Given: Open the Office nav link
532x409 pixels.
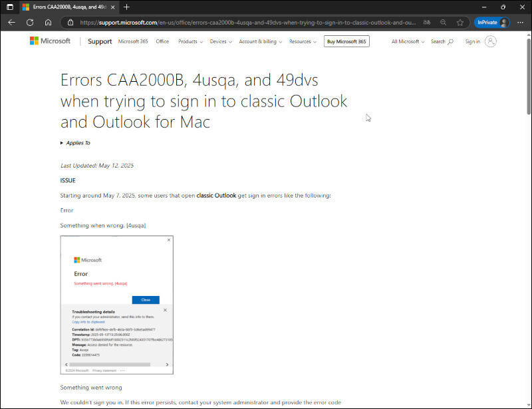Looking at the screenshot, I should pos(162,41).
